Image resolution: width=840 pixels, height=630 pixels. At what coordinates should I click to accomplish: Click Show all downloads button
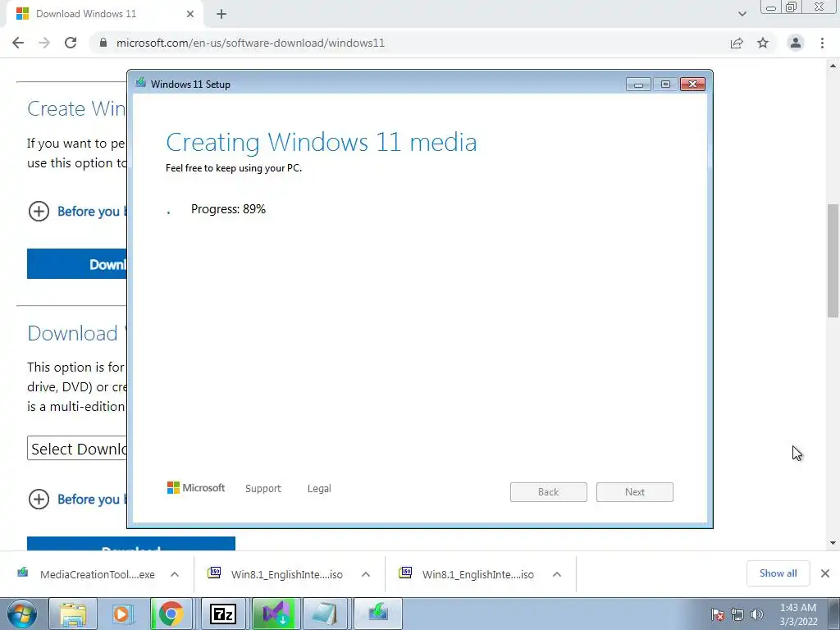778,573
